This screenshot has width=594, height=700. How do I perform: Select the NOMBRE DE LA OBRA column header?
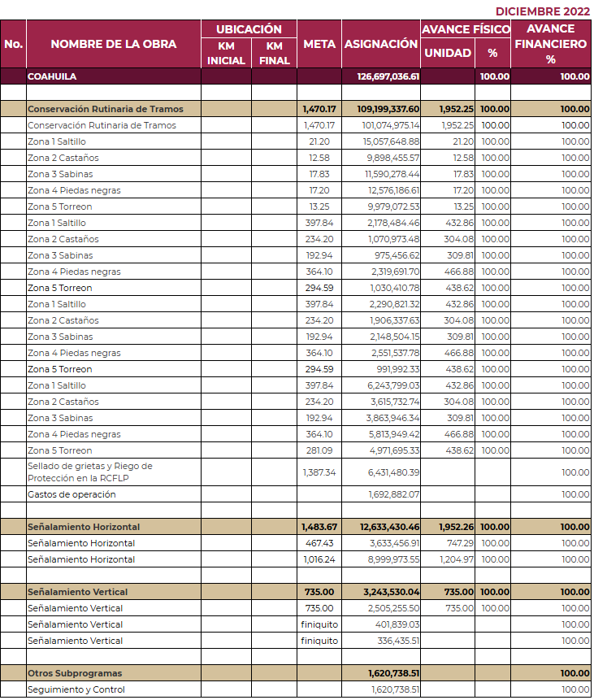[114, 44]
